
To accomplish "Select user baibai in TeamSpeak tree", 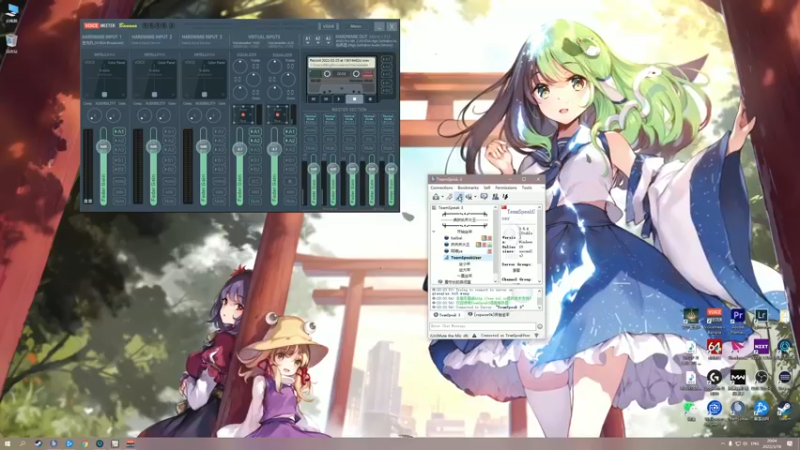I will click(456, 238).
